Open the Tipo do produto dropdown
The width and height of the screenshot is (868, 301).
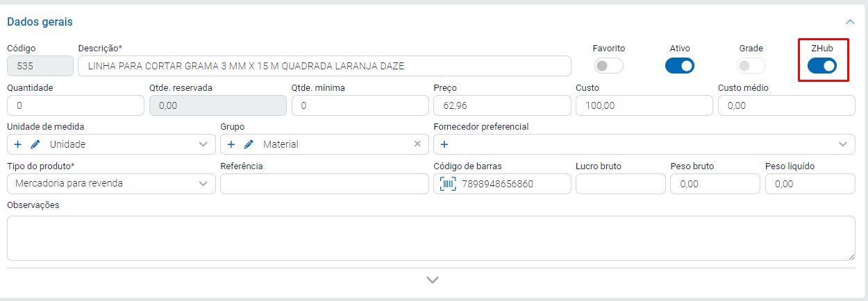pyautogui.click(x=203, y=184)
